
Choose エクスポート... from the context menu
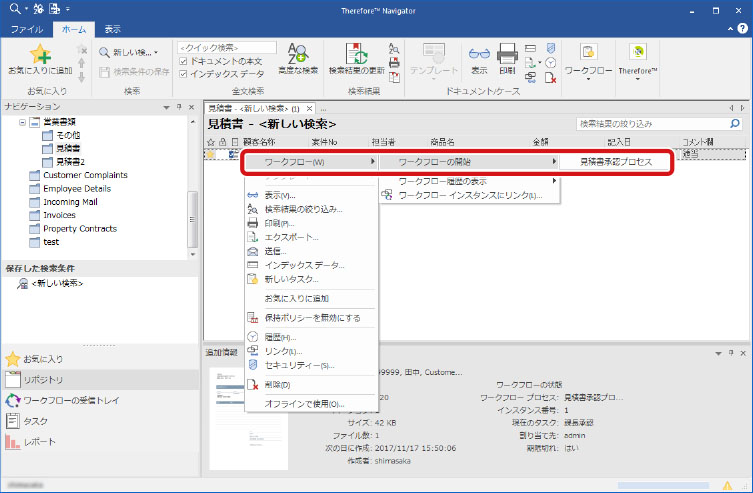291,237
